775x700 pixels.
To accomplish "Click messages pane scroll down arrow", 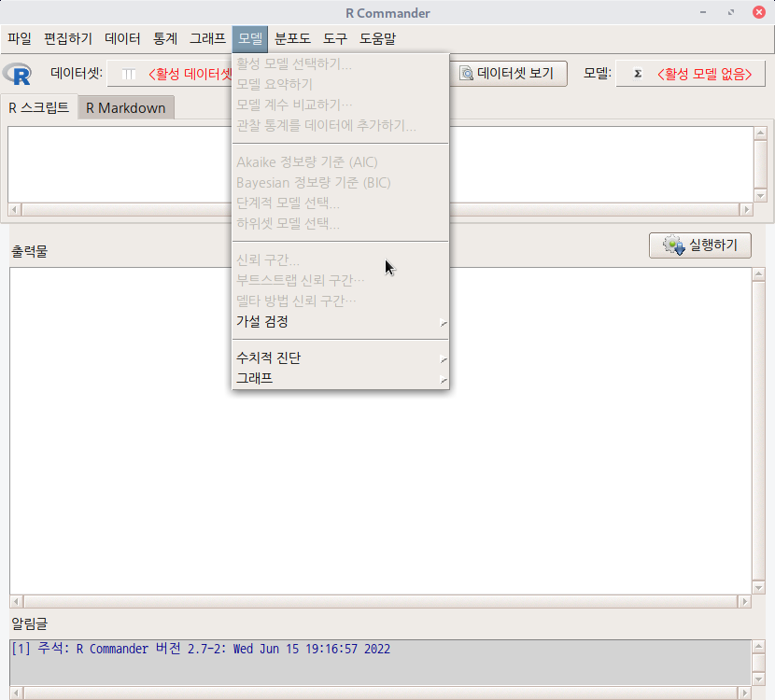I will point(759,679).
